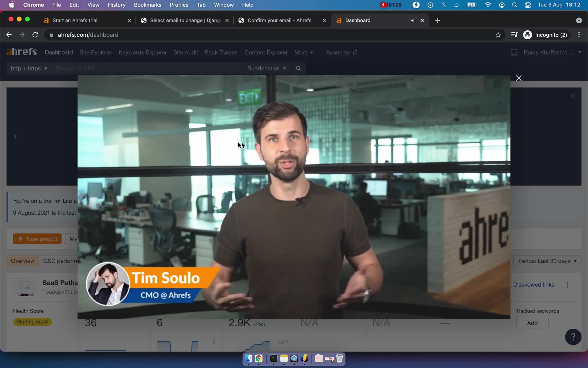
Task: Click the Content Explorer icon
Action: [266, 52]
